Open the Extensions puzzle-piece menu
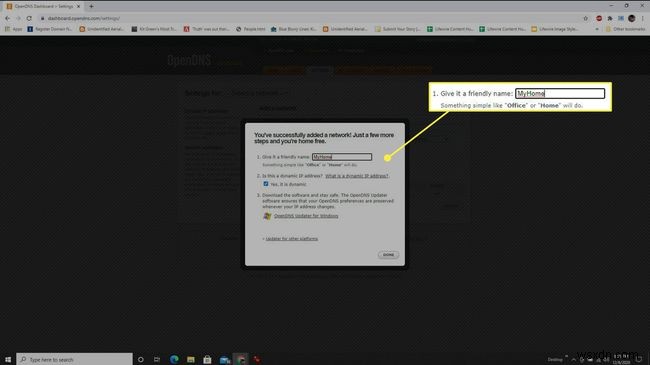This screenshot has height=365, width=650. point(610,18)
